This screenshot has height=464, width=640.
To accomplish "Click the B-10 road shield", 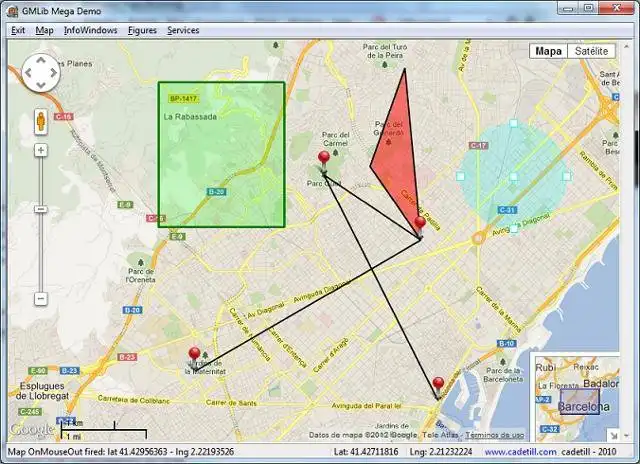I will [x=507, y=344].
